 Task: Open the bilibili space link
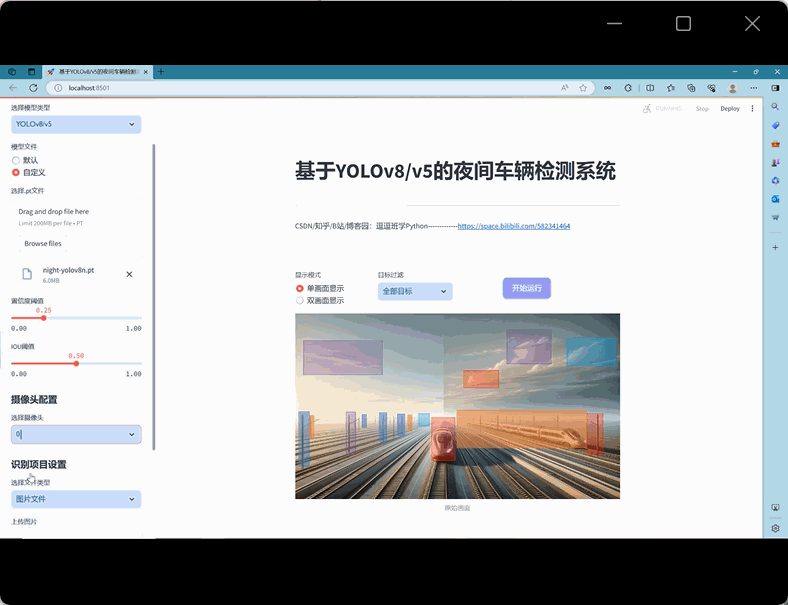[514, 226]
